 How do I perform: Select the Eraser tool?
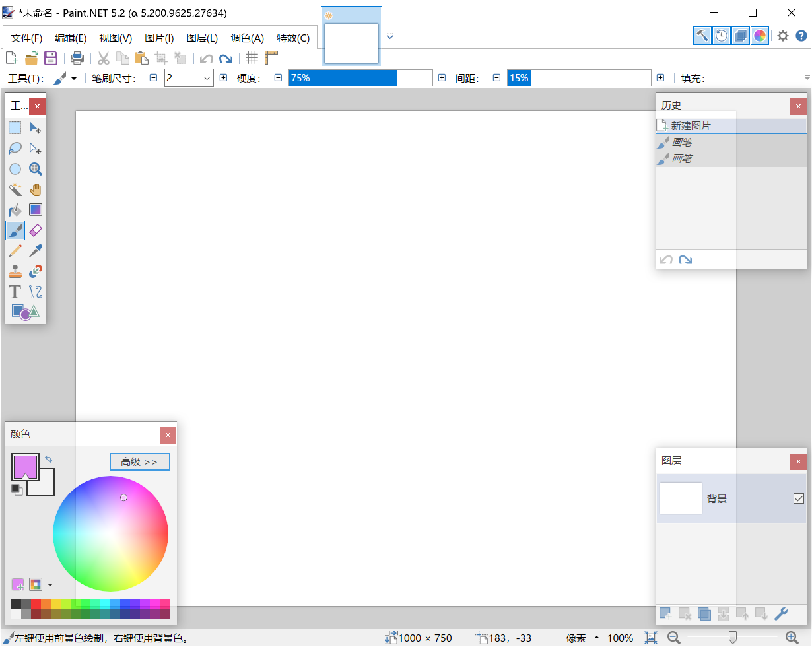point(36,230)
